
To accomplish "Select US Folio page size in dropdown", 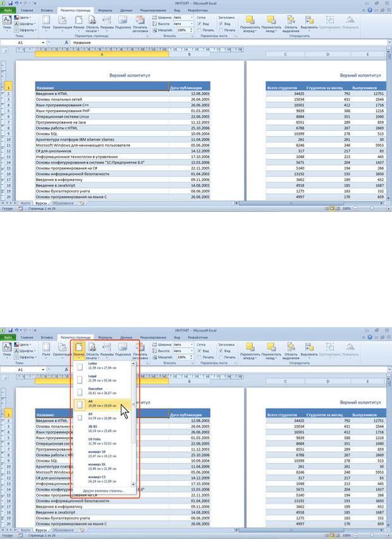I will coord(102,442).
